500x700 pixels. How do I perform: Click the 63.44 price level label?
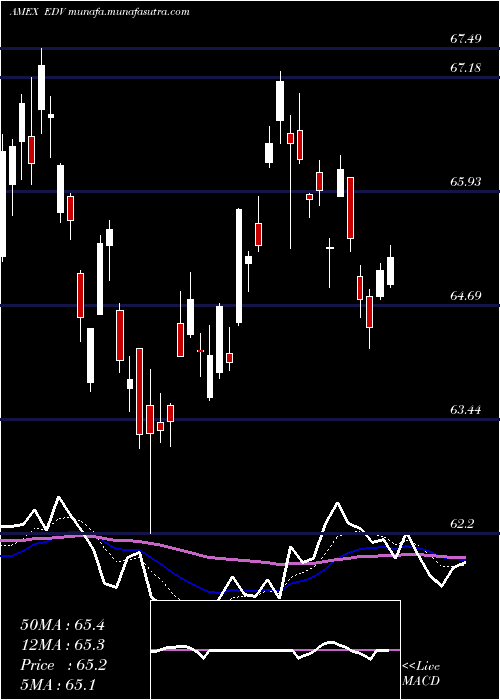(466, 409)
